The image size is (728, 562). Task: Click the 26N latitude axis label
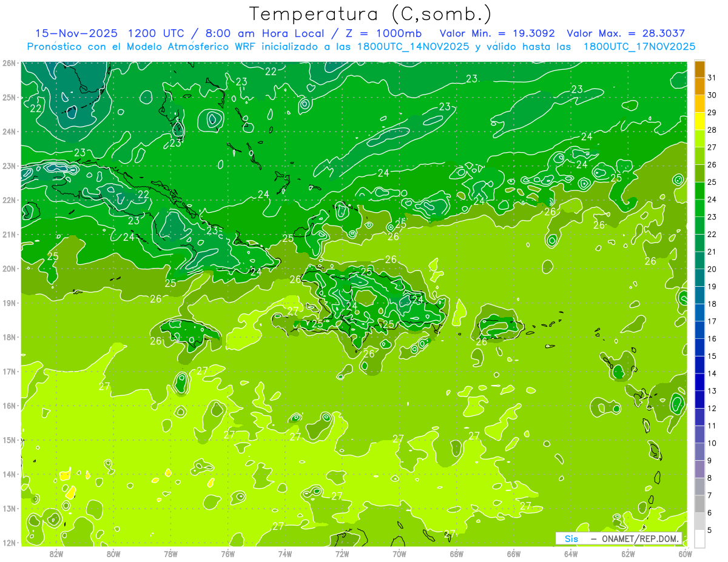(9, 63)
